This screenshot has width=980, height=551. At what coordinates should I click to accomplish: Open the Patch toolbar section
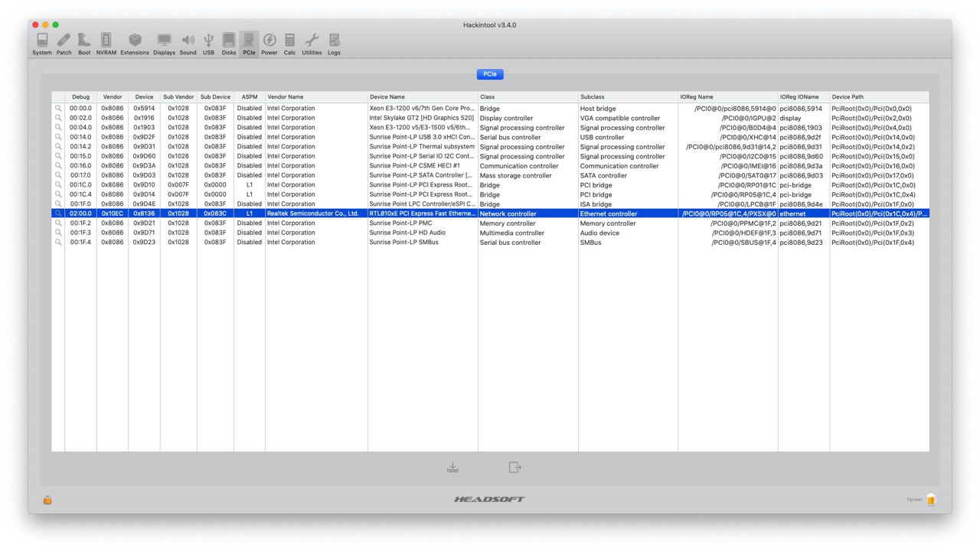tap(64, 44)
